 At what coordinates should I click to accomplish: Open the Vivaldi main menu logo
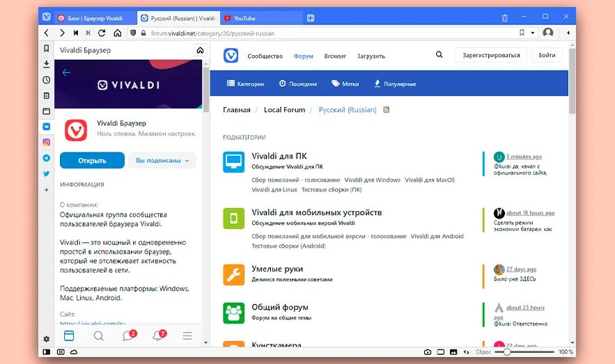tap(46, 17)
